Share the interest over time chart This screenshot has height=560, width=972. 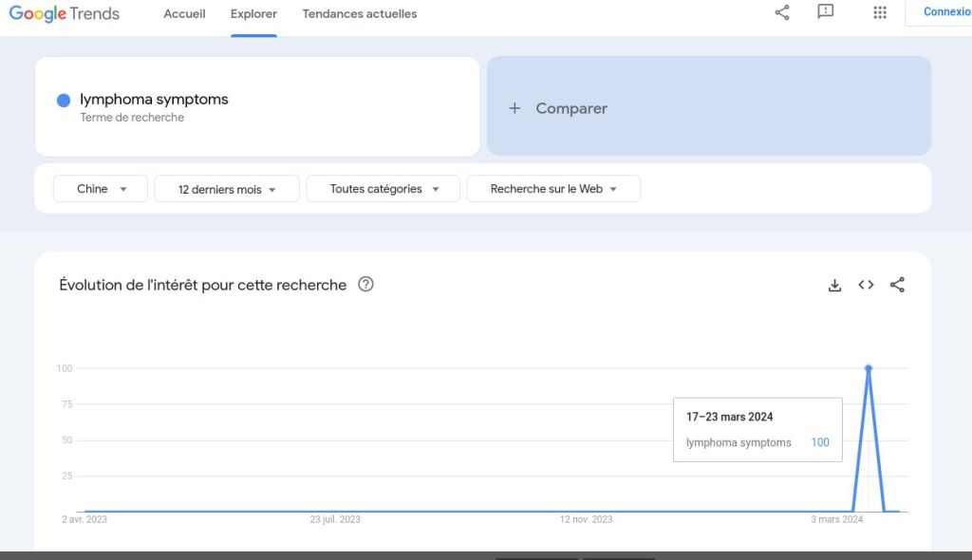point(897,285)
